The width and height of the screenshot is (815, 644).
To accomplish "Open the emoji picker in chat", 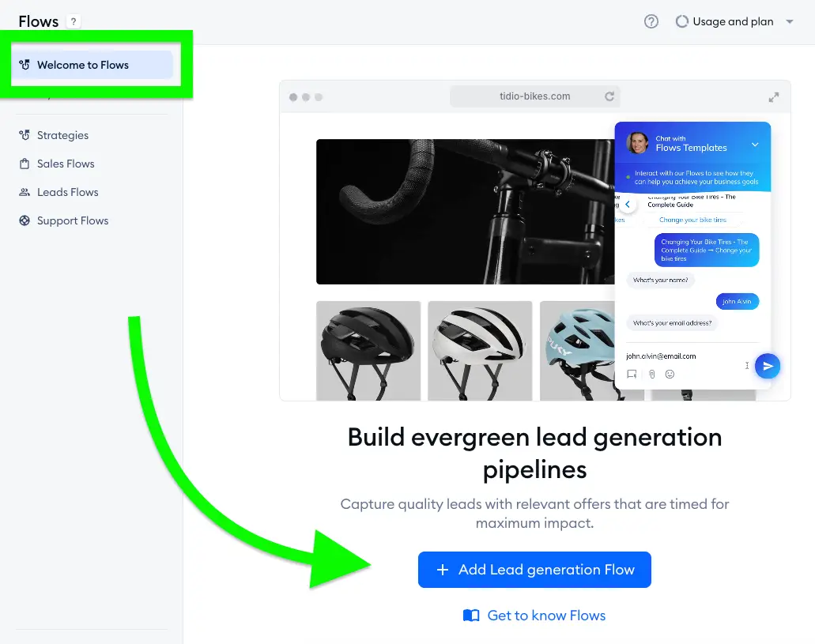I will (x=670, y=375).
